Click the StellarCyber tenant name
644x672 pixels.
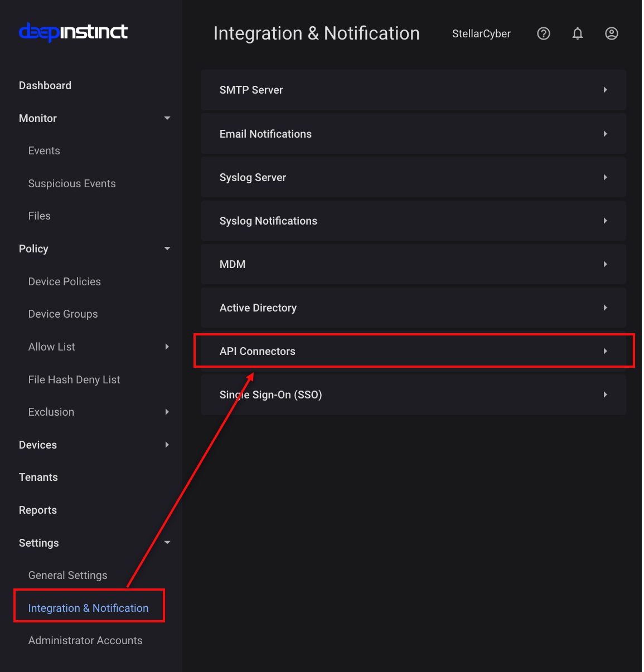tap(481, 34)
